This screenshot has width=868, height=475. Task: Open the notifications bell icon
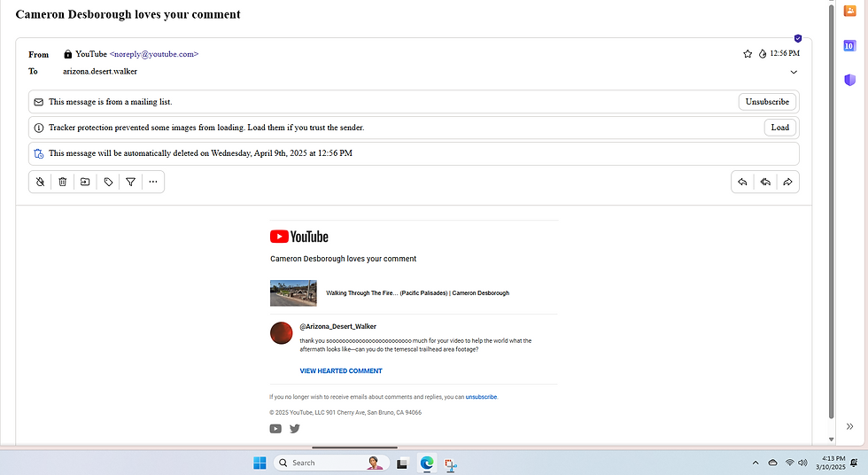854,463
